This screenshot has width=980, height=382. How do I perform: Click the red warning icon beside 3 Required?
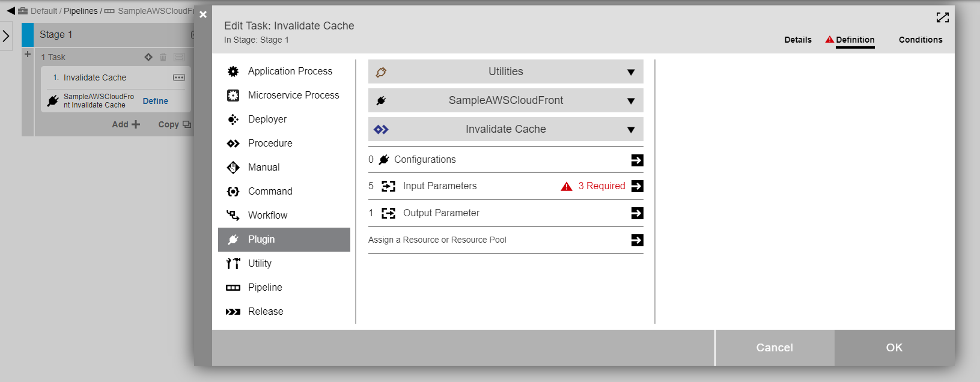[567, 186]
